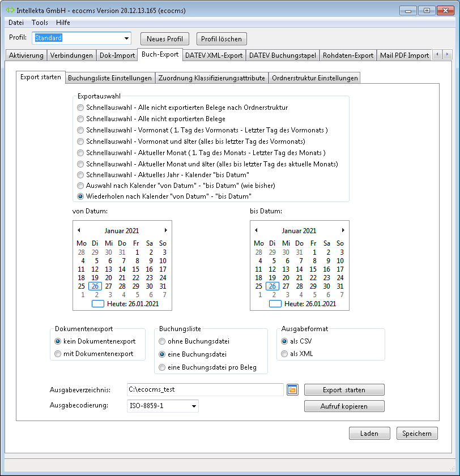This screenshot has width=460, height=476.
Task: Click 'Januar 2021' header in von Datum calendar
Action: tap(122, 231)
